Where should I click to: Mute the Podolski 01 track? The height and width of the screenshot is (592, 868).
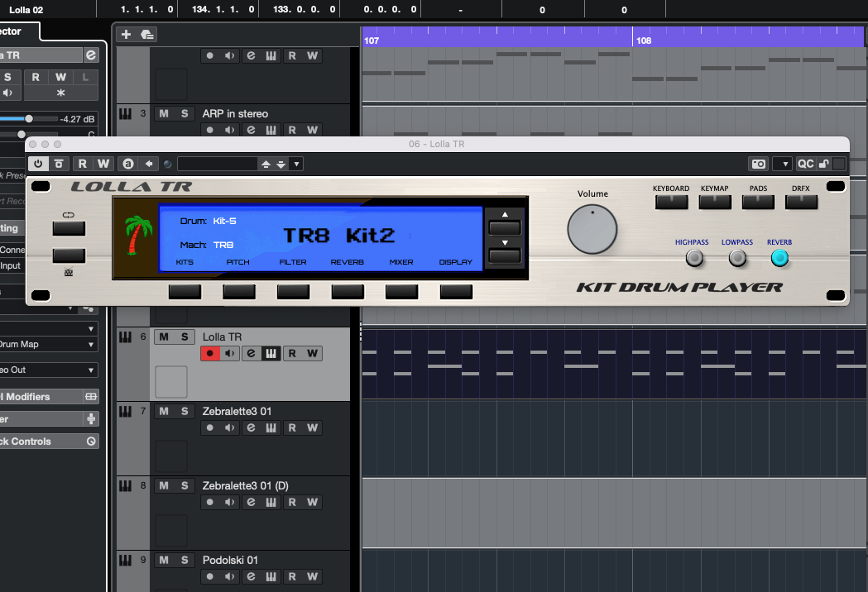point(164,560)
